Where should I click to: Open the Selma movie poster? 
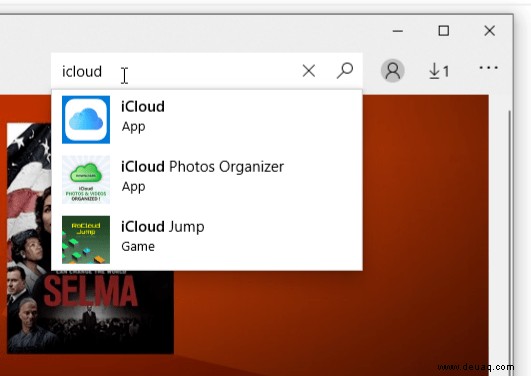click(x=90, y=238)
